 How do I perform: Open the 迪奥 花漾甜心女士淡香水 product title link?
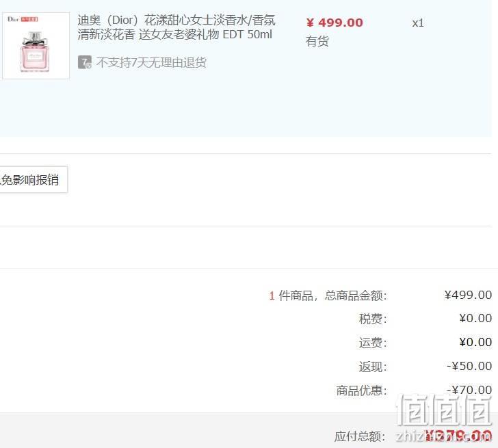(x=176, y=27)
